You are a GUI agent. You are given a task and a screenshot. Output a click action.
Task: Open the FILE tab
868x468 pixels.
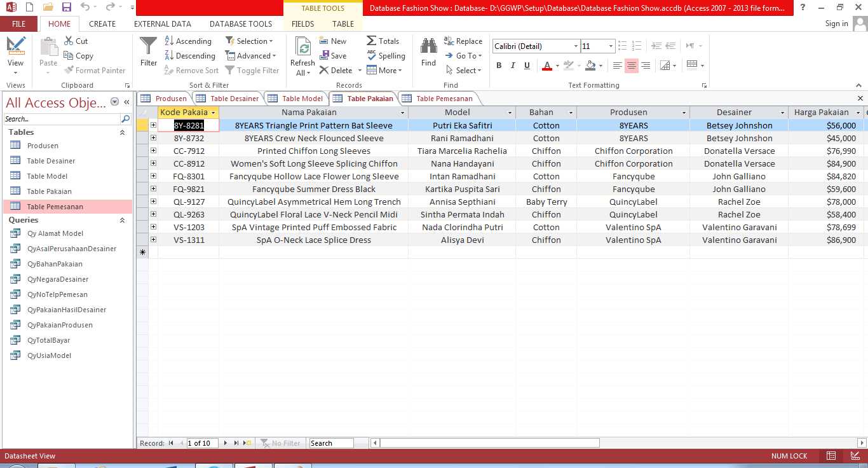(19, 24)
